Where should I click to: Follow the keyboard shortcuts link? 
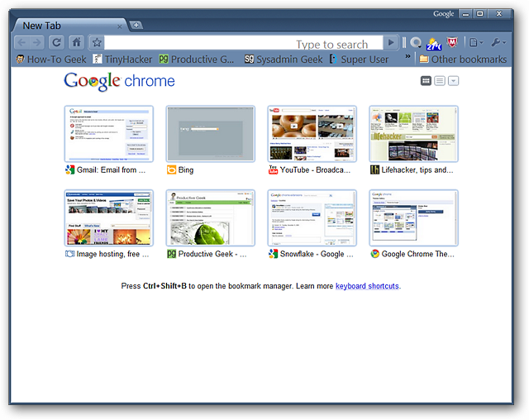coord(367,286)
